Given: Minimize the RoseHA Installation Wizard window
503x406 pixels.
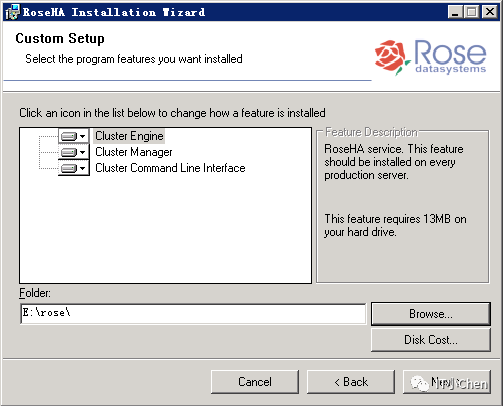Looking at the screenshot, I should (455, 12).
